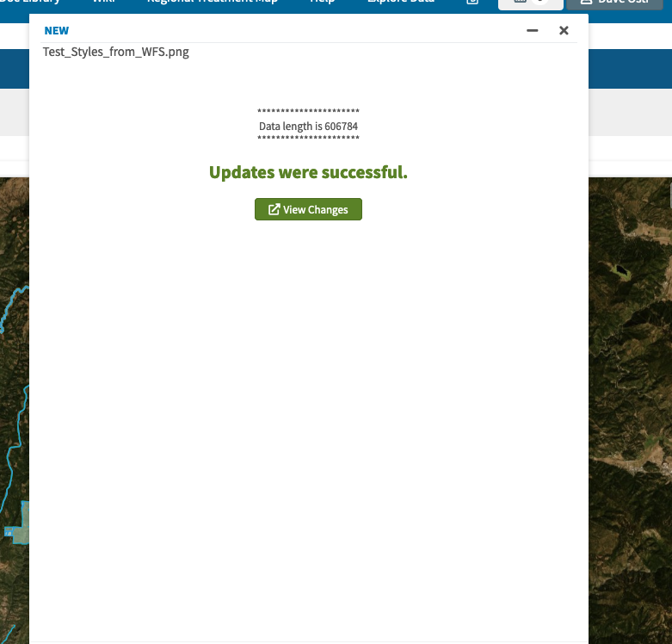Viewport: 672px width, 644px height.
Task: Click the 'Data length is 606784' text
Action: (x=308, y=127)
